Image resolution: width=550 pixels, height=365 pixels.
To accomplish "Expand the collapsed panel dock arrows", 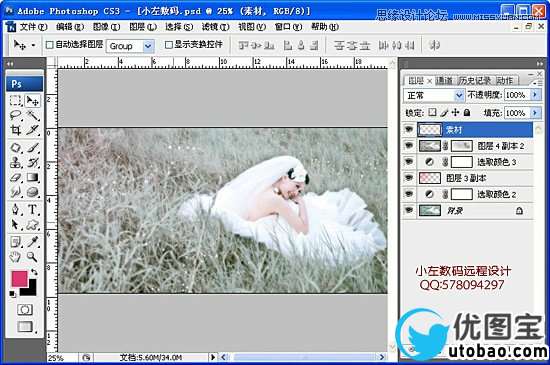I will [539, 64].
